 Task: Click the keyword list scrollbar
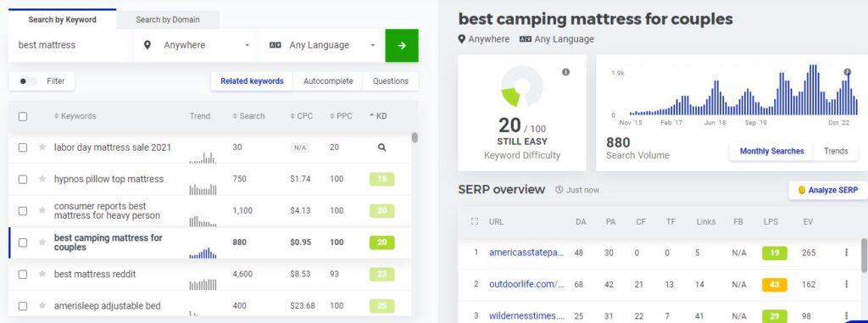click(x=415, y=137)
